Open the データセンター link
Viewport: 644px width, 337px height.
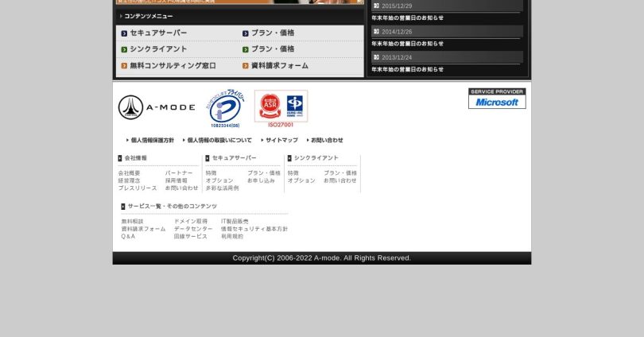coord(193,229)
